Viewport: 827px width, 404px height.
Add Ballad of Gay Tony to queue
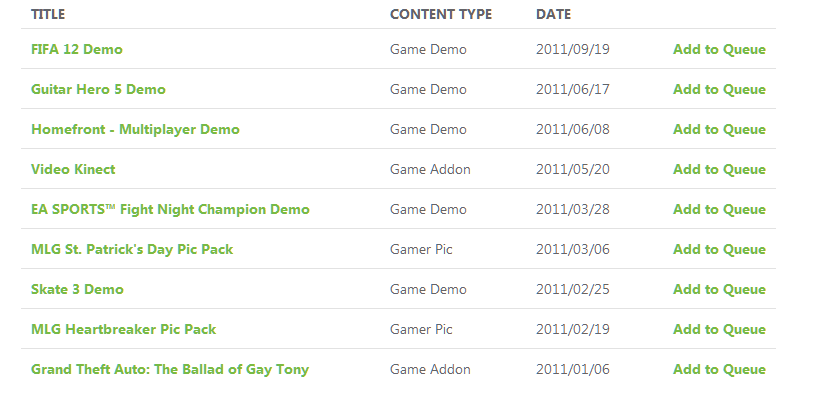pos(719,370)
